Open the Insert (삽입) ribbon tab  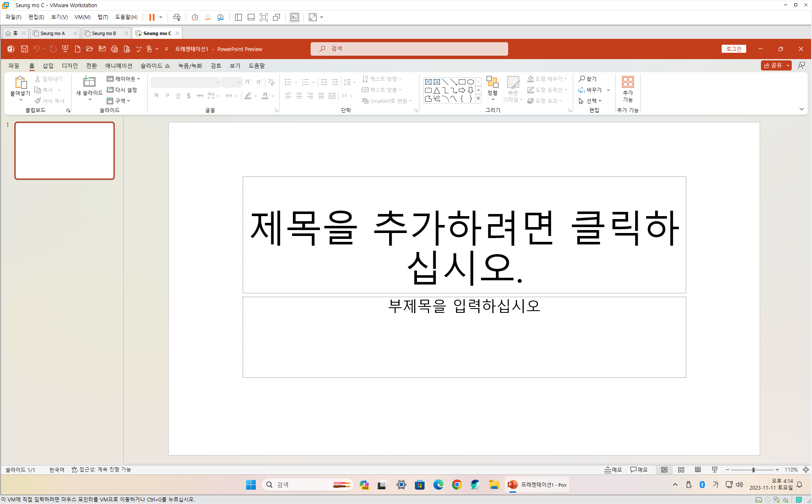click(x=48, y=66)
